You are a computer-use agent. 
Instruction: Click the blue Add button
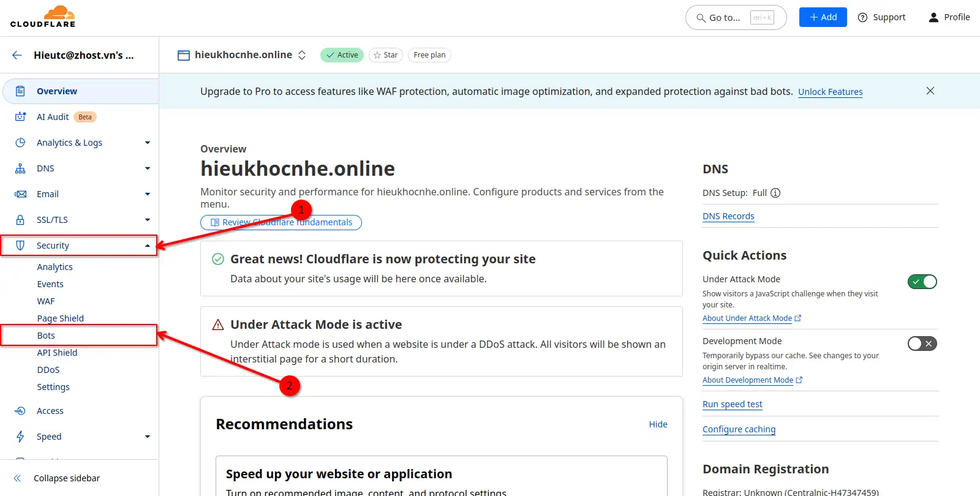coord(823,17)
